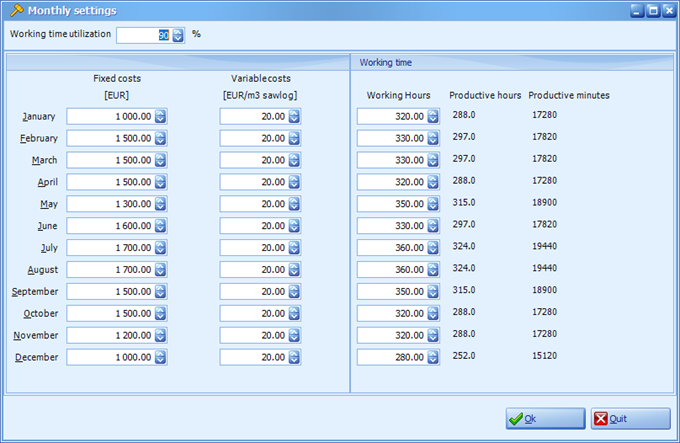
Task: Click the January fixed costs field
Action: click(117, 116)
